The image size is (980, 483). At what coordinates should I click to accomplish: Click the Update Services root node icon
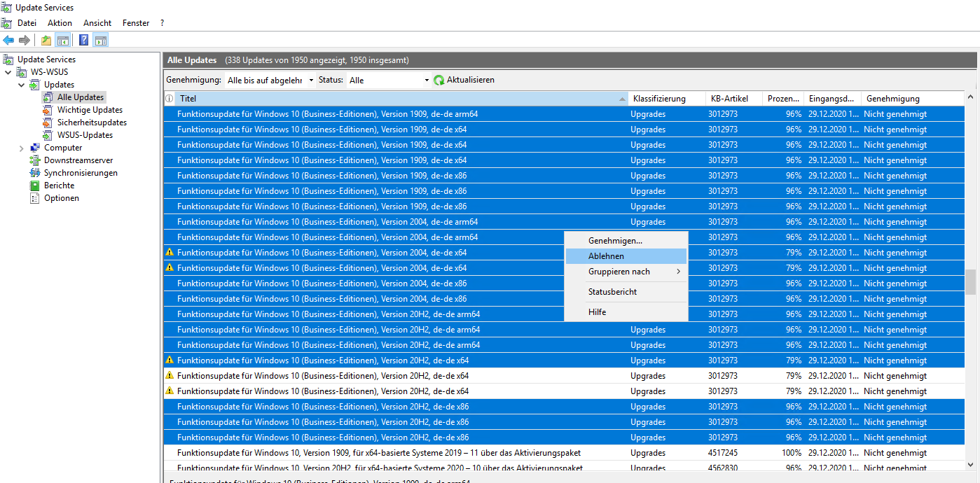pos(8,59)
